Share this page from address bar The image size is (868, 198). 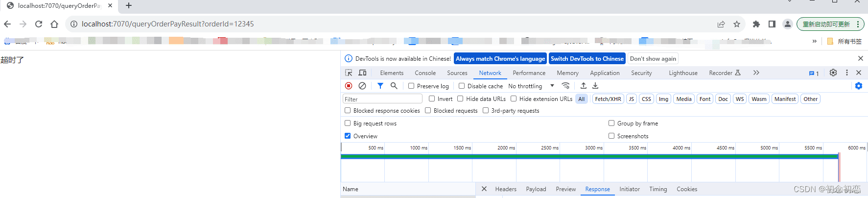coord(721,24)
